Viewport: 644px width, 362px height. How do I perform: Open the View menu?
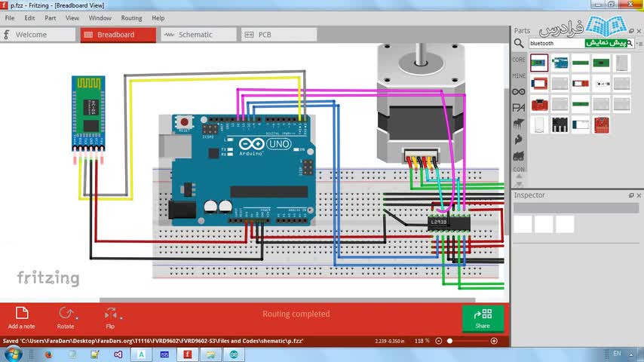coord(72,18)
